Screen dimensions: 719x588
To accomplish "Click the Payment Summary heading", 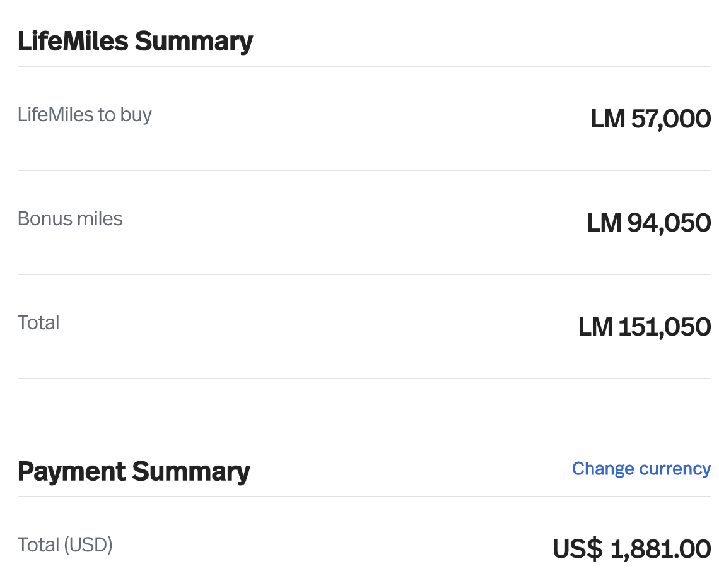I will (134, 472).
